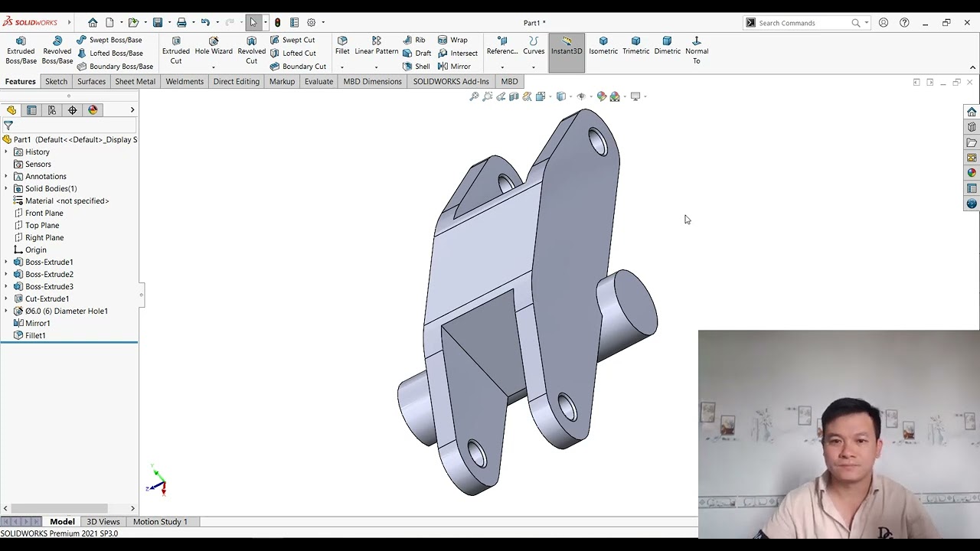Select the Front Plane item
This screenshot has height=551, width=980.
(x=38, y=213)
